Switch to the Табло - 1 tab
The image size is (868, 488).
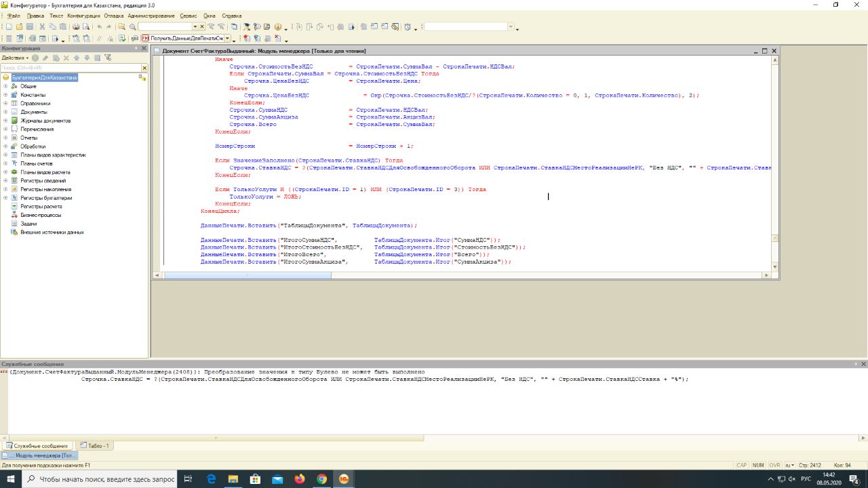[x=95, y=446]
